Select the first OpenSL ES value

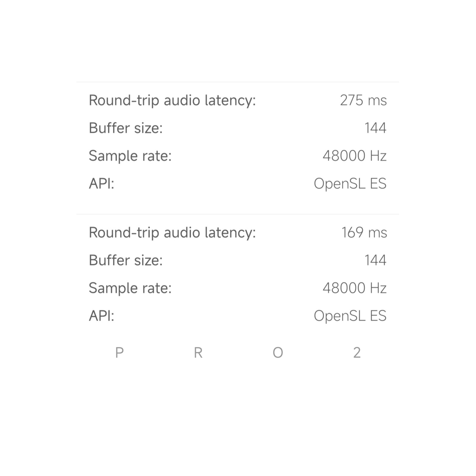pyautogui.click(x=350, y=184)
